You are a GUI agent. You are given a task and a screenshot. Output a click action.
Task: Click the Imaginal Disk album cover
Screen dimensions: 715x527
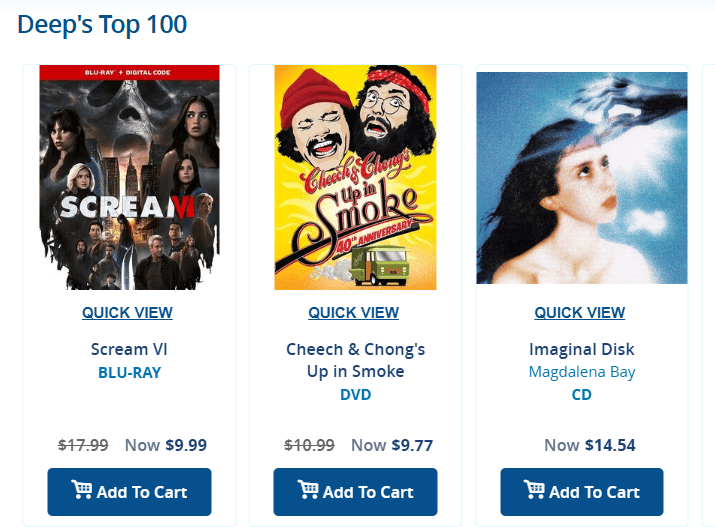(x=581, y=177)
